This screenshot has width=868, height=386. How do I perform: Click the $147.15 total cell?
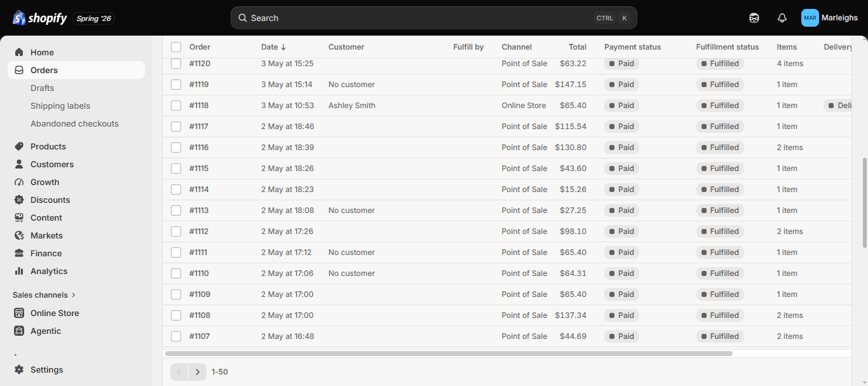(571, 85)
